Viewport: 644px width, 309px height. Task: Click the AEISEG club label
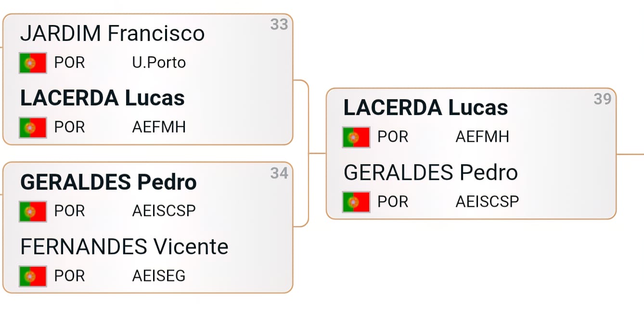(159, 276)
